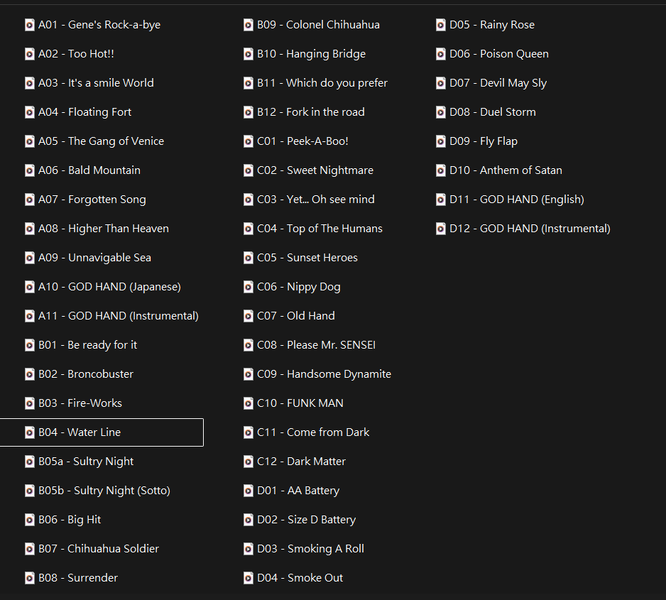Viewport: 666px width, 600px height.
Task: Select the file name D11 - GOD HAND (English)
Action: click(517, 200)
